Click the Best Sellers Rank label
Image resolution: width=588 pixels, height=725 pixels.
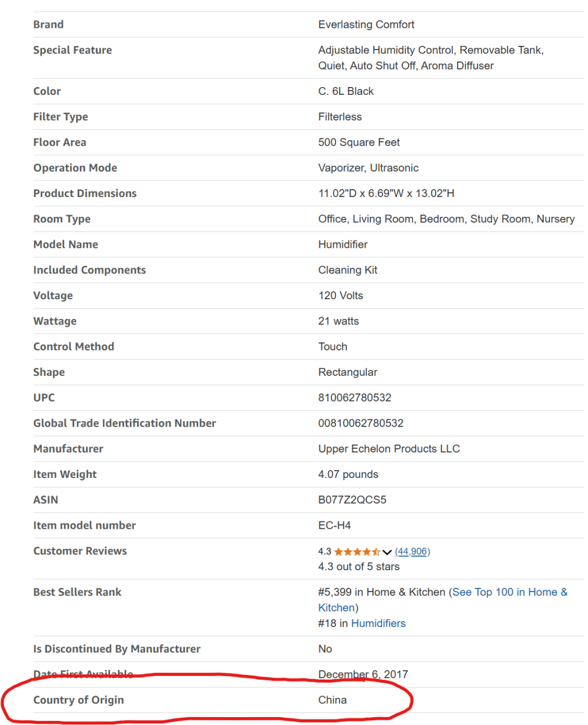[x=77, y=592]
